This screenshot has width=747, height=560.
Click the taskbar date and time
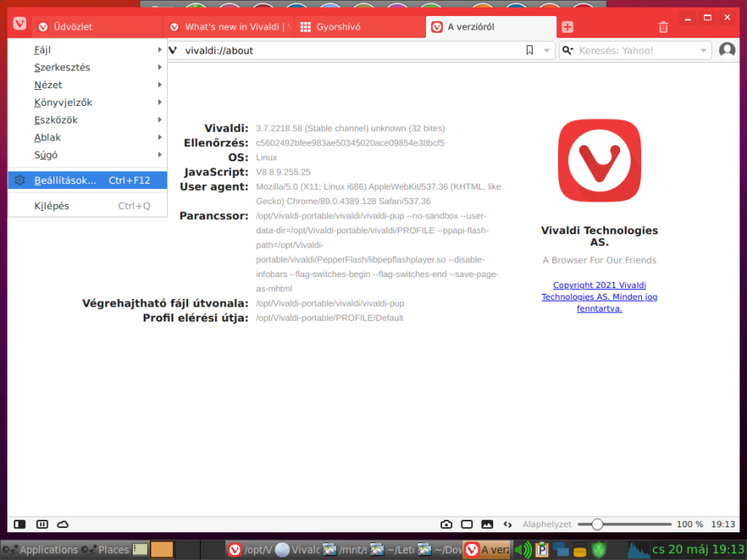click(698, 550)
